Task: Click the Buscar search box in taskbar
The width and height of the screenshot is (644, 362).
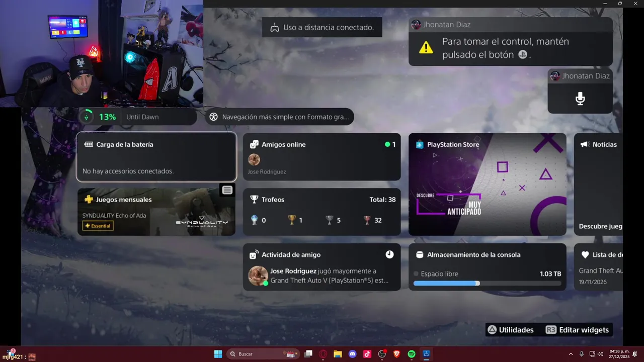Action: pyautogui.click(x=263, y=354)
